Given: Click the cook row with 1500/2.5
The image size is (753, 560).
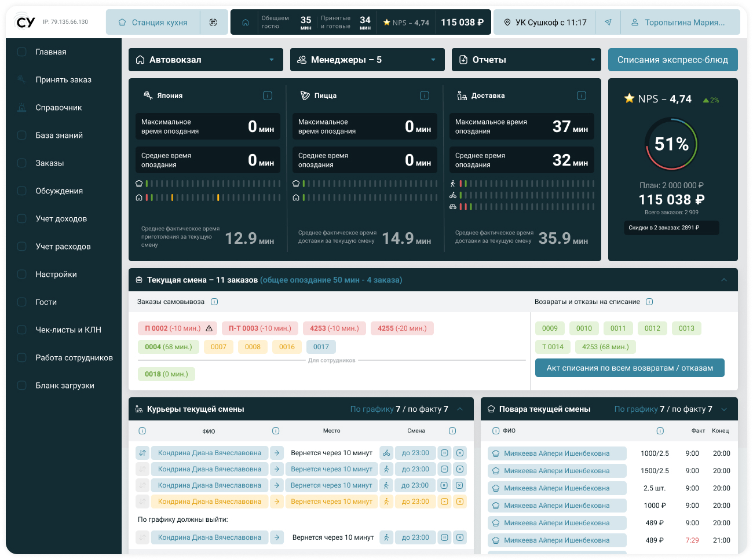Looking at the screenshot, I should pos(609,471).
